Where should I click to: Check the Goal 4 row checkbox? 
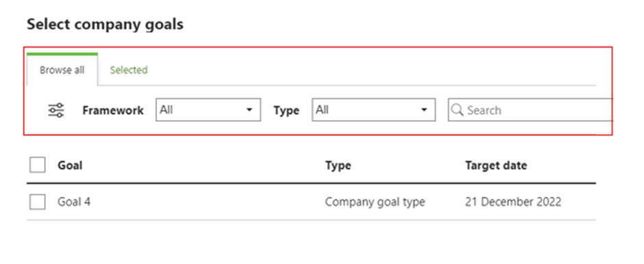(x=38, y=202)
